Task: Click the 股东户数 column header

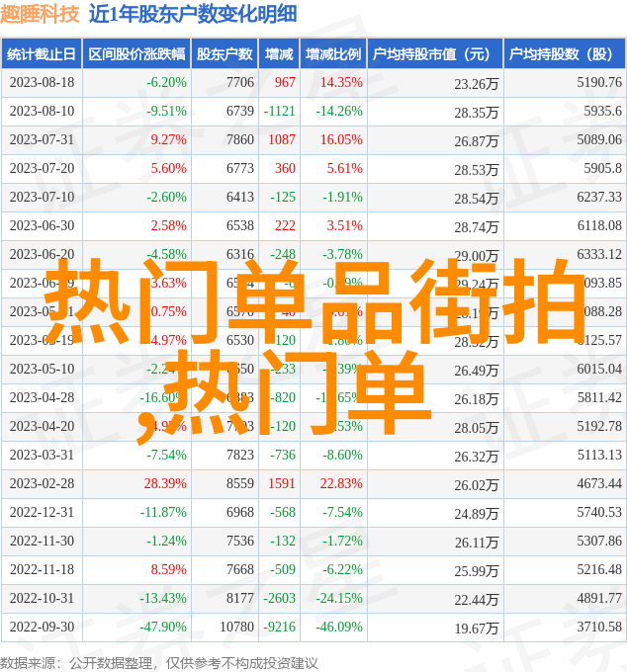Action: click(x=224, y=54)
